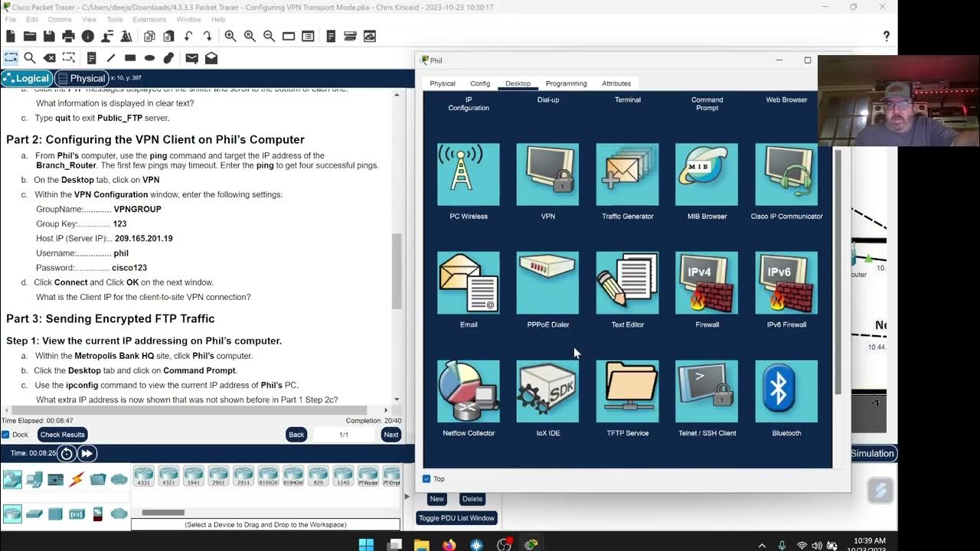Click the instructions scroll down arrow

pyautogui.click(x=397, y=399)
